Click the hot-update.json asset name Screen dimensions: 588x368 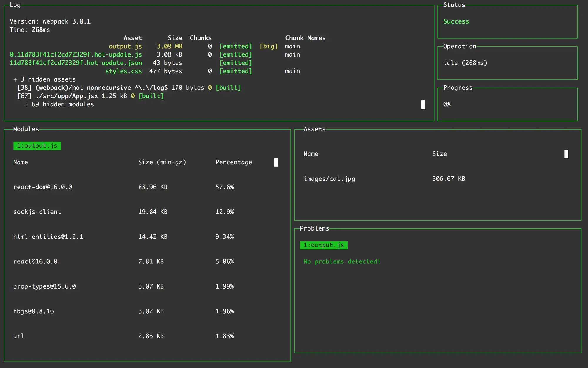click(x=76, y=63)
